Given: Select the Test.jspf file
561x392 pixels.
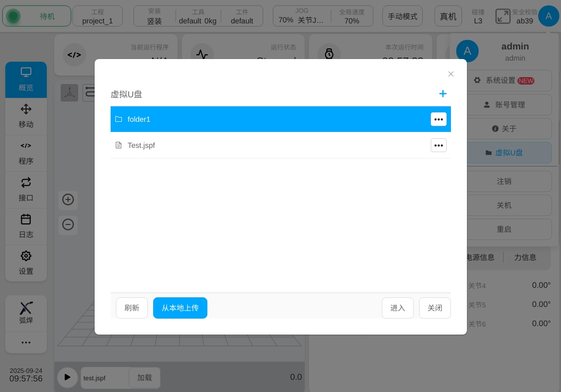Looking at the screenshot, I should pos(266,145).
